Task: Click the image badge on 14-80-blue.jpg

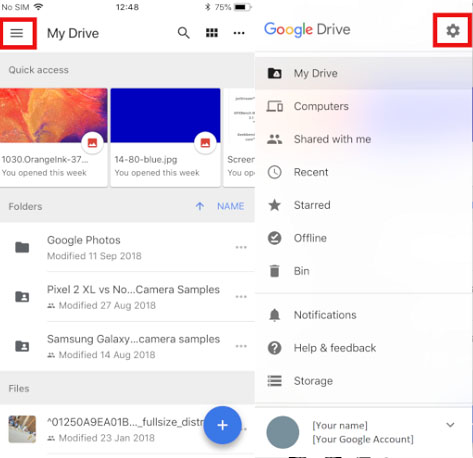Action: [x=205, y=143]
